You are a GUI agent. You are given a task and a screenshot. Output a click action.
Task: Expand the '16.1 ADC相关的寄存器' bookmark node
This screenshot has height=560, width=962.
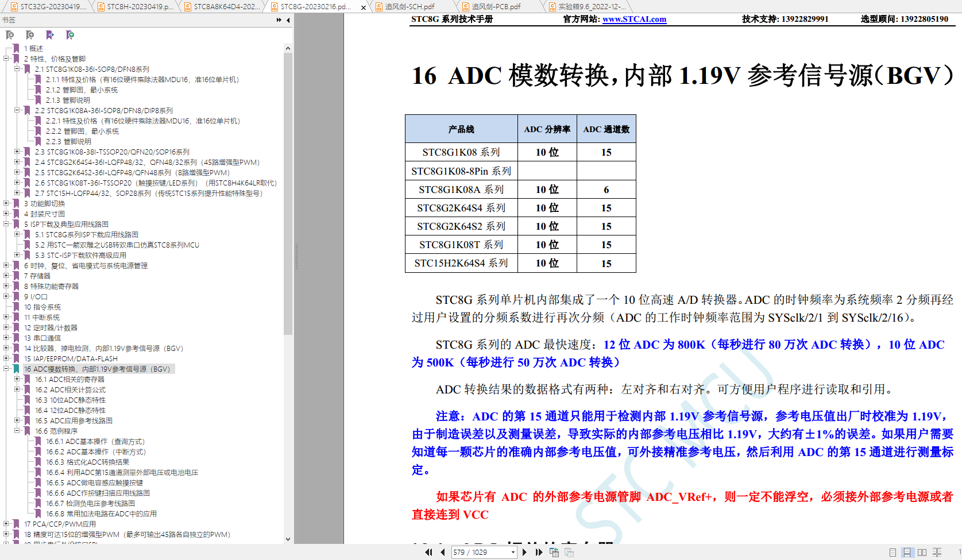(17, 379)
